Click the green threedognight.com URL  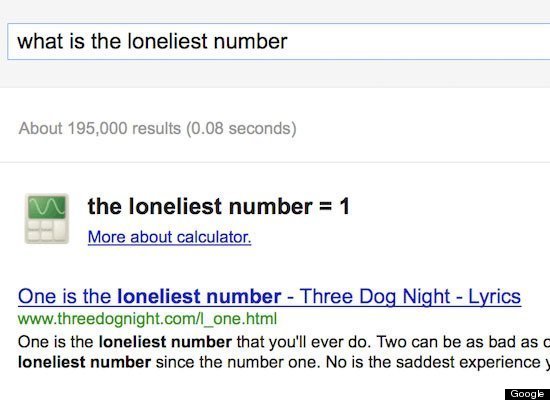pyautogui.click(x=147, y=319)
